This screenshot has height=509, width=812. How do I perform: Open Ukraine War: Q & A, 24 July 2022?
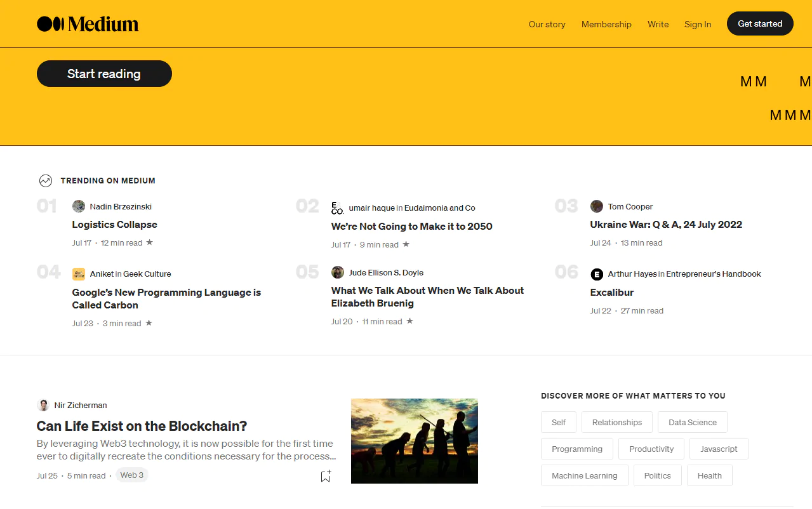coord(666,225)
